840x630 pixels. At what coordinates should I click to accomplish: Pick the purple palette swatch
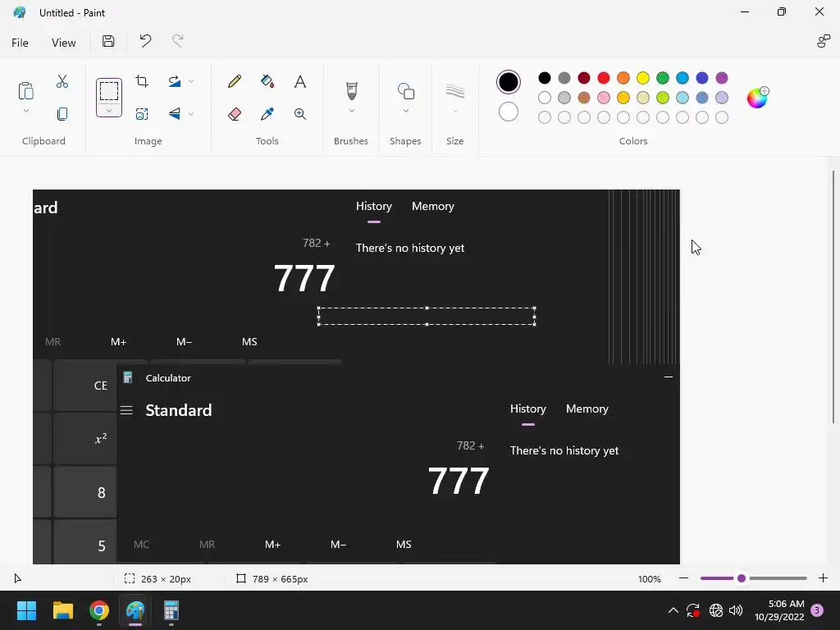(x=722, y=78)
